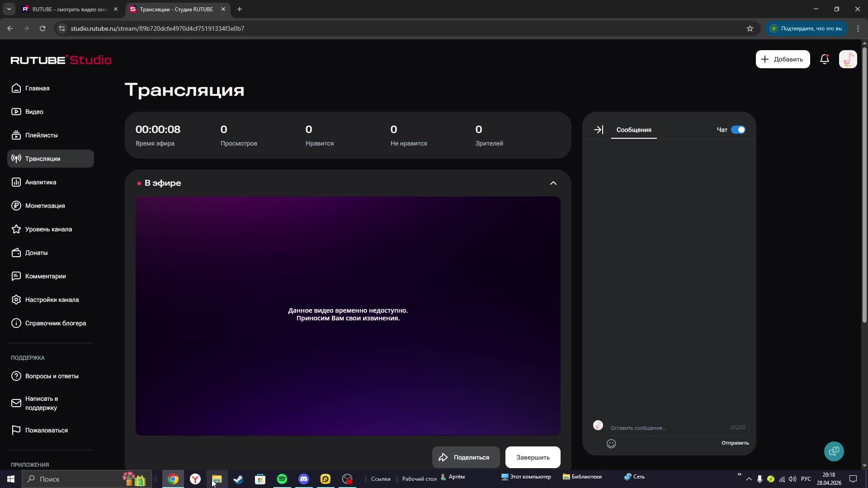Open a new browser tab
The height and width of the screenshot is (488, 868).
click(x=240, y=9)
